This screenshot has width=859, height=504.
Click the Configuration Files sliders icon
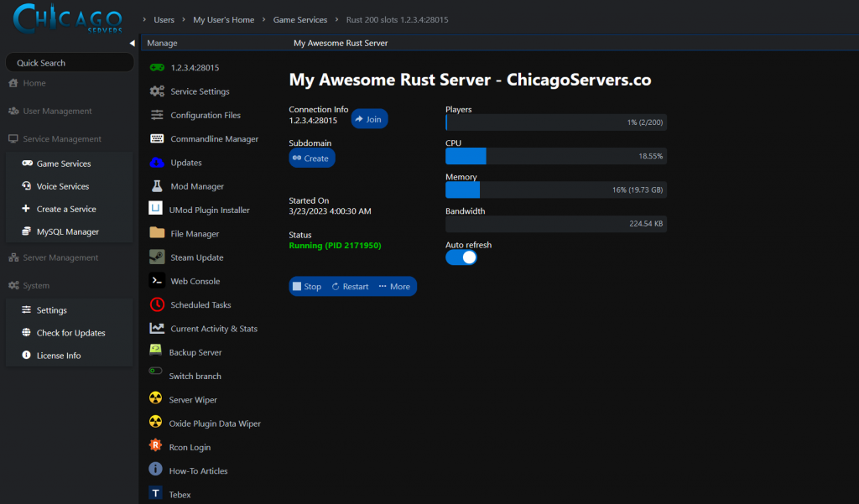tap(157, 115)
